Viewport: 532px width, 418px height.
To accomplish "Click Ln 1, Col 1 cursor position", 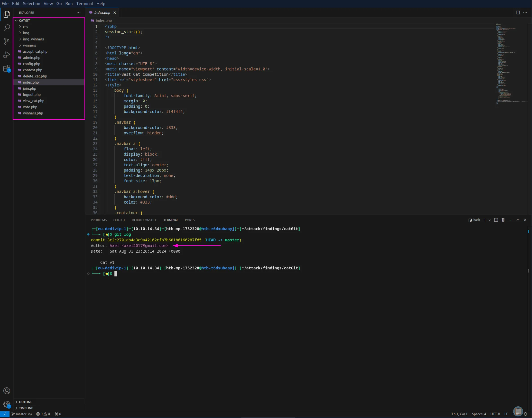I will click(460, 414).
